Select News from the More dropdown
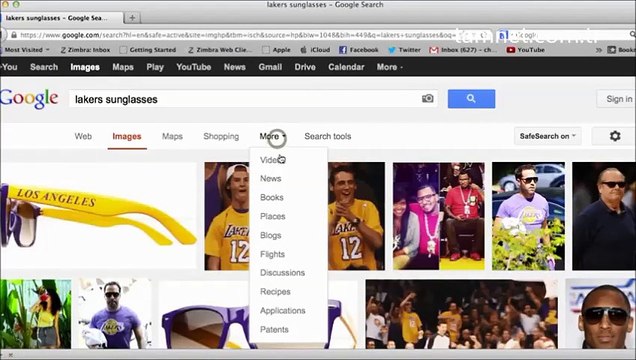The image size is (636, 360). [271, 179]
